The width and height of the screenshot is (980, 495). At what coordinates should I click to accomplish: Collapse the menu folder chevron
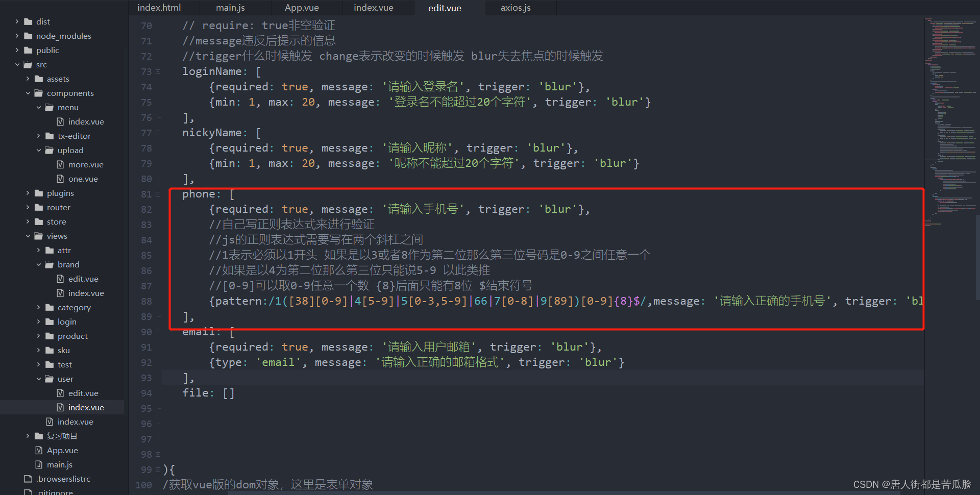point(38,107)
